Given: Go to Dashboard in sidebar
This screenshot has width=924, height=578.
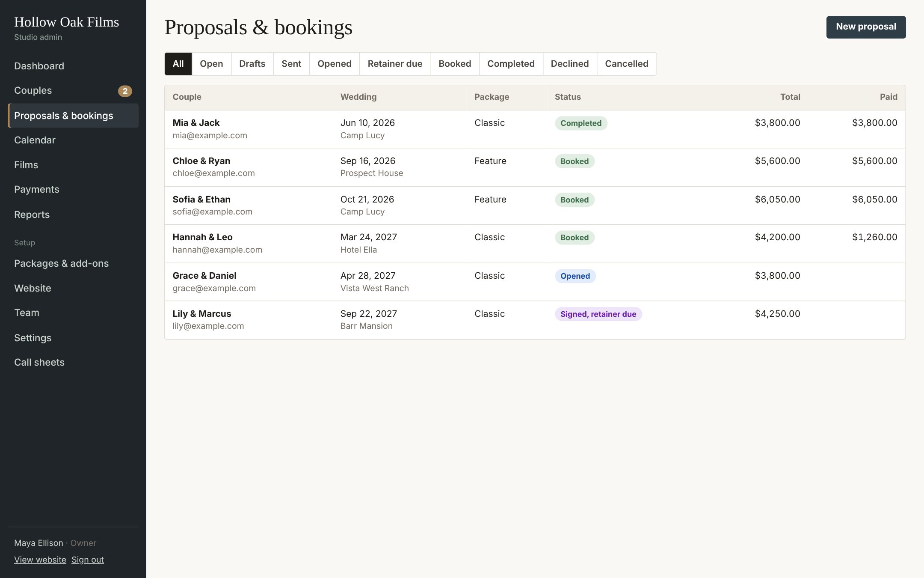Looking at the screenshot, I should click(73, 66).
